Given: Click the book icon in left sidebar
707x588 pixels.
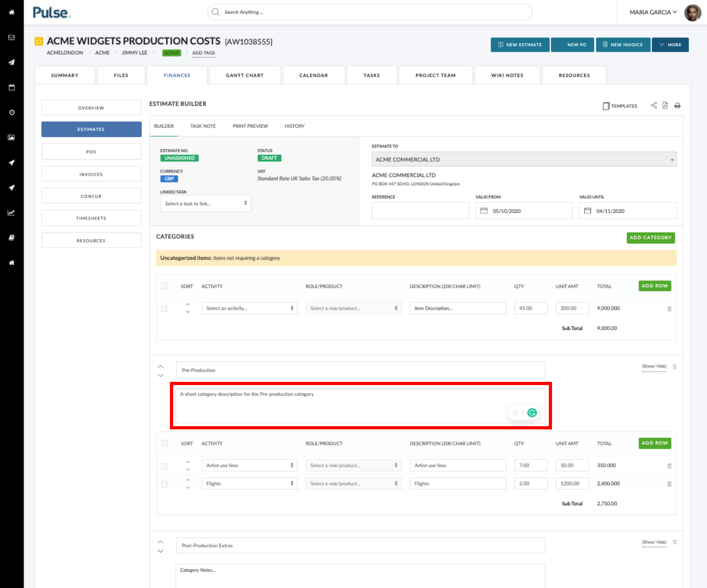Looking at the screenshot, I should click(x=11, y=238).
